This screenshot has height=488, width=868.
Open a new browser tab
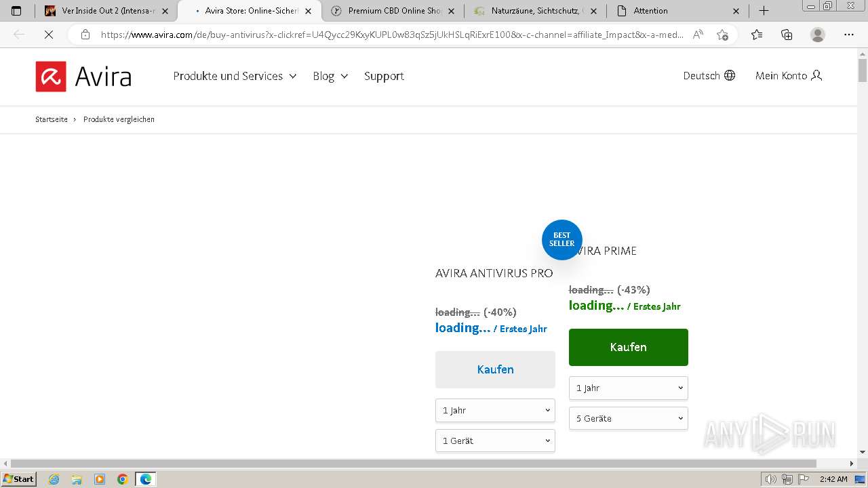pos(764,11)
